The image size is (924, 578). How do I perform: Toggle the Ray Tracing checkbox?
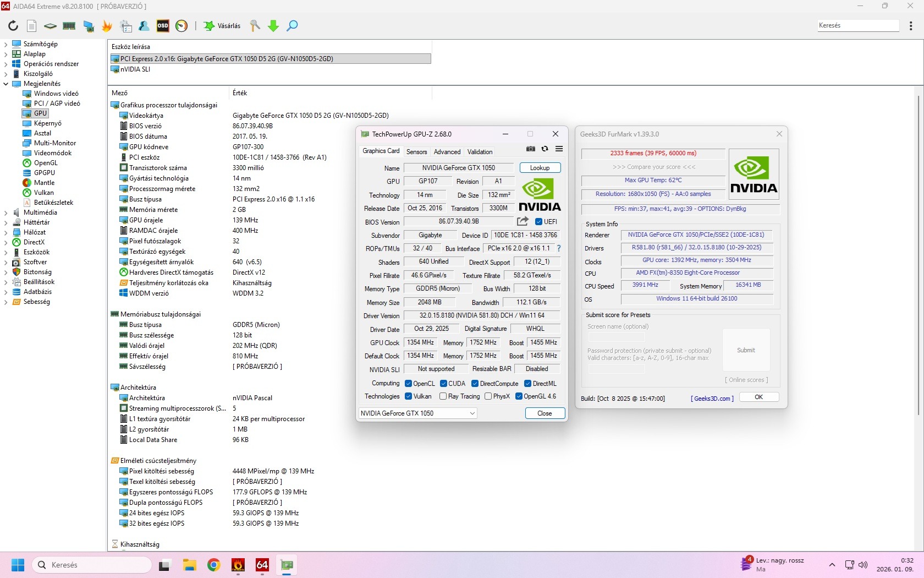pos(443,396)
